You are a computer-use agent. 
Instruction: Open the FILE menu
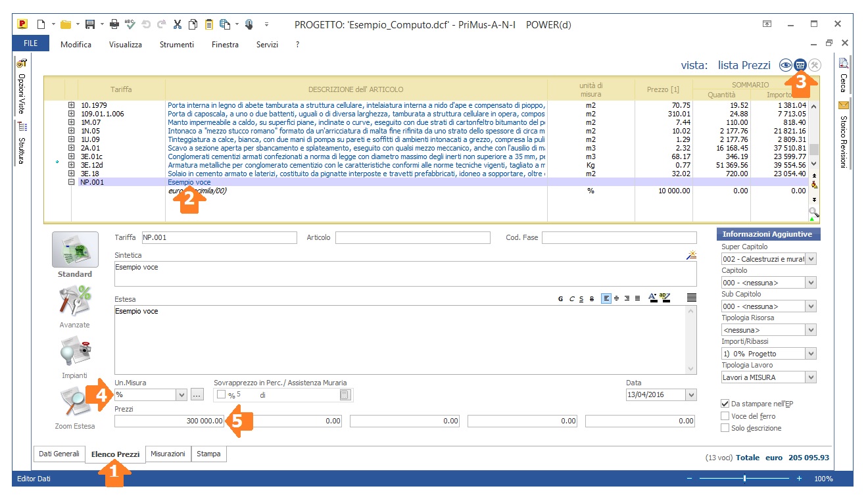pos(30,43)
